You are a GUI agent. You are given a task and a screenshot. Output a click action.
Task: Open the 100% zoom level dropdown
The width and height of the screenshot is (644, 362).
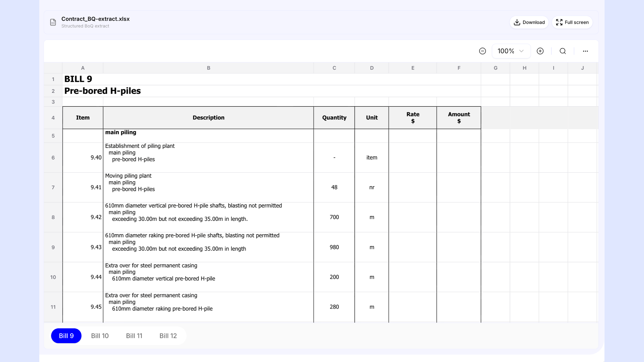511,51
